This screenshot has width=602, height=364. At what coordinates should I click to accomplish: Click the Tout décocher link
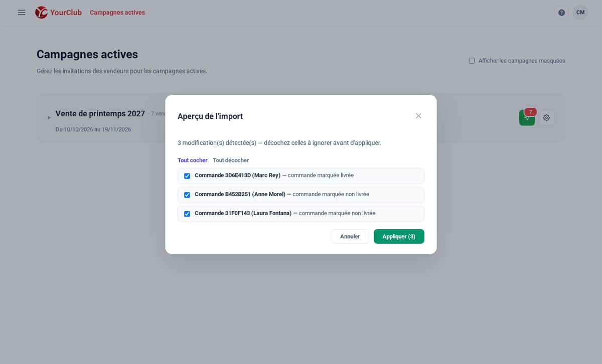[231, 160]
